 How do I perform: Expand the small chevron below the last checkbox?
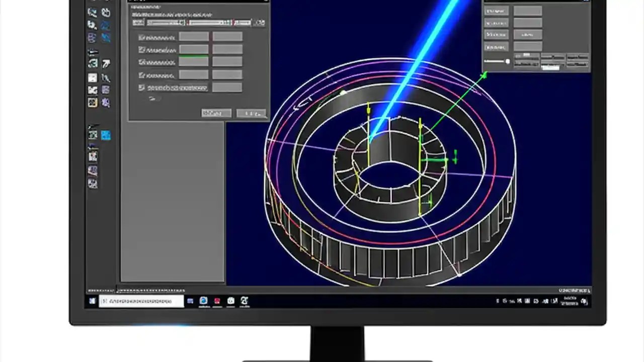(152, 99)
